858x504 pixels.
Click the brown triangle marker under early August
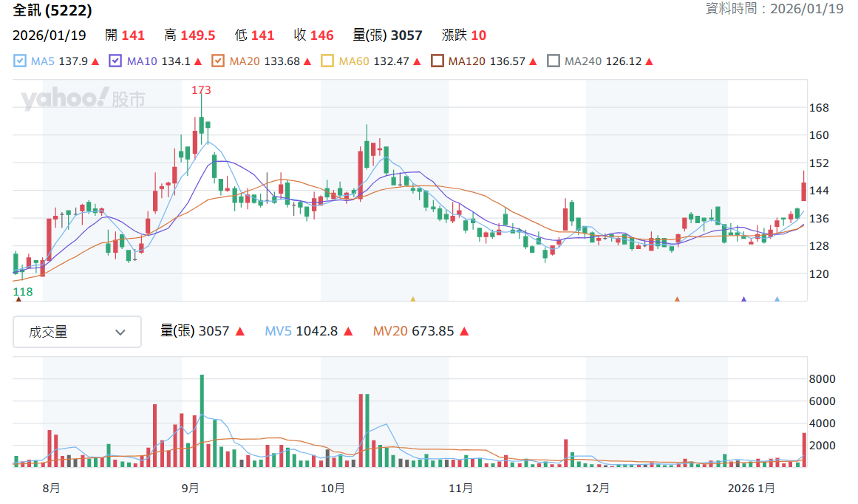point(18,299)
